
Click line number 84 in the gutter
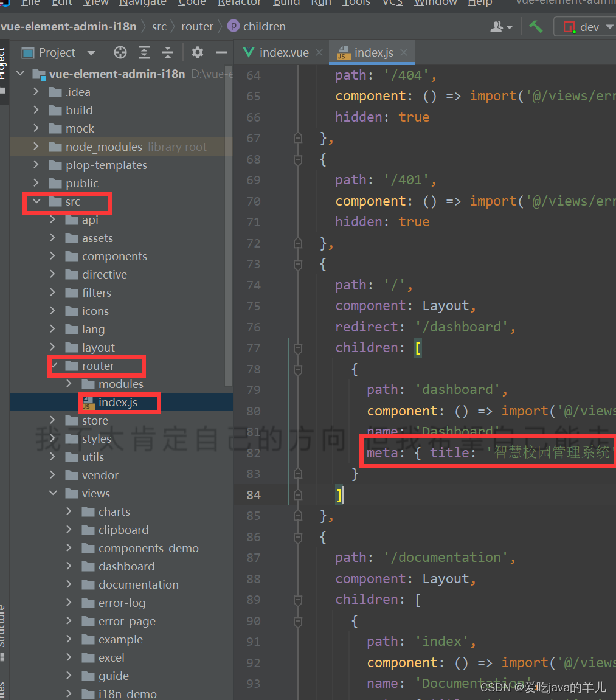coord(254,494)
